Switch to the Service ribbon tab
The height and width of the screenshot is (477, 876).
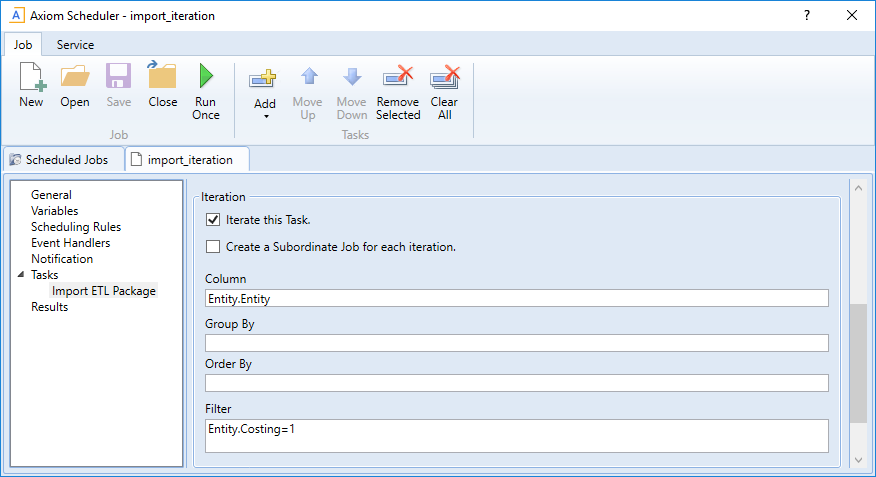(x=75, y=45)
